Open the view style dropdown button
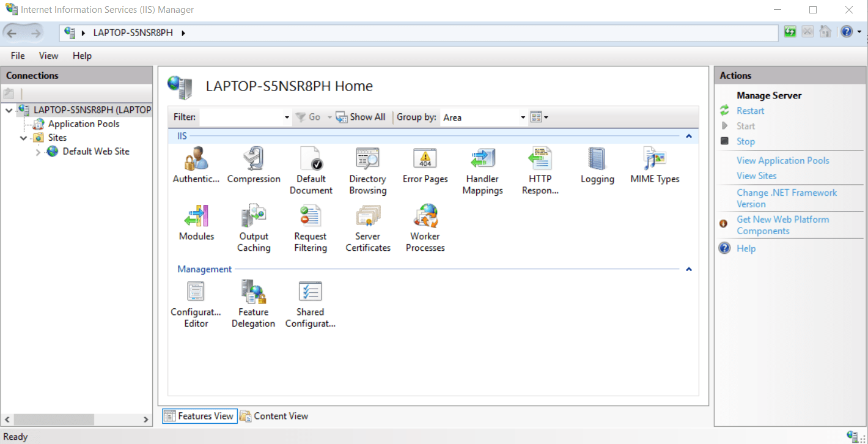 [x=539, y=117]
